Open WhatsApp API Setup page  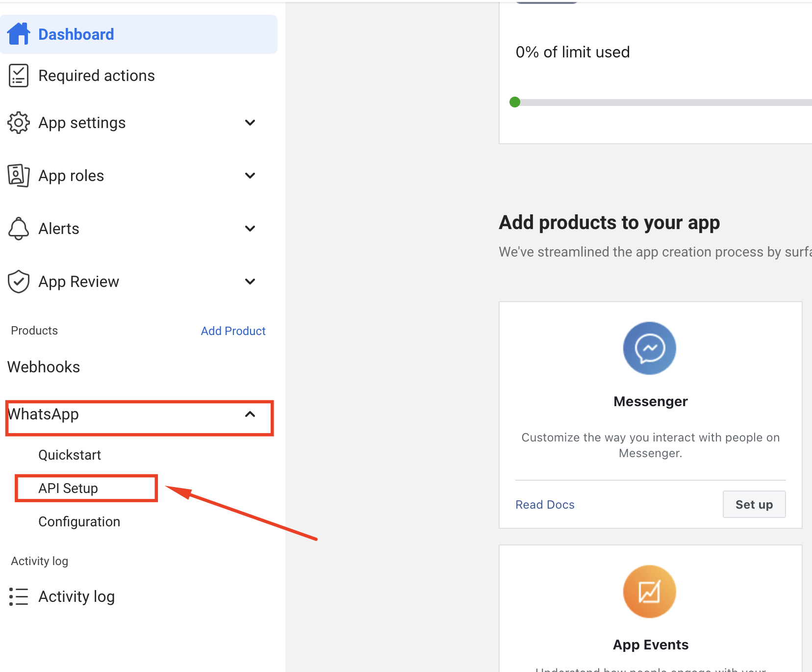(x=68, y=488)
